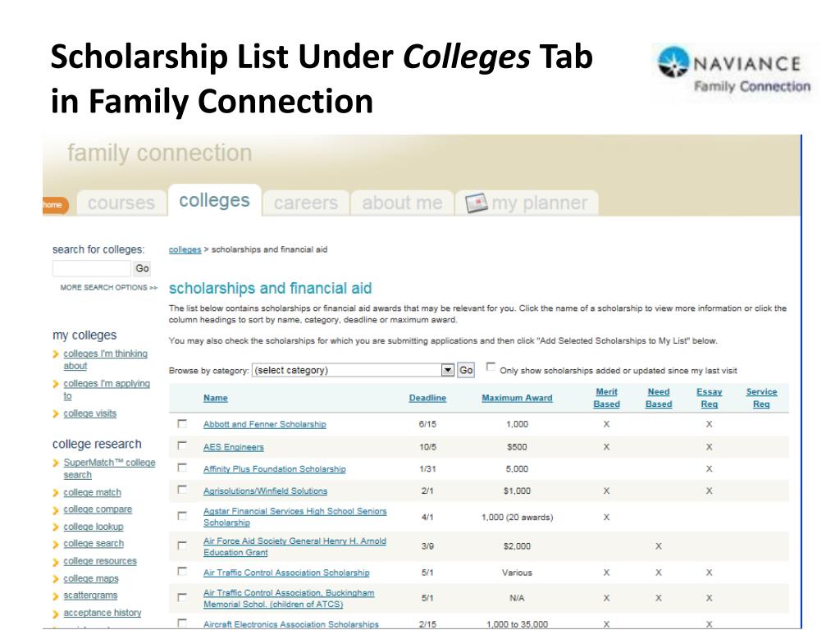Click the calendar icon beside my planner
This screenshot has width=840, height=630.
click(477, 203)
